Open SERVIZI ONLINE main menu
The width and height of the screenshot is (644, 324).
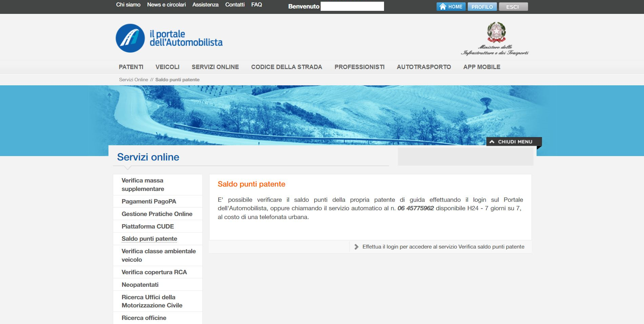(215, 67)
